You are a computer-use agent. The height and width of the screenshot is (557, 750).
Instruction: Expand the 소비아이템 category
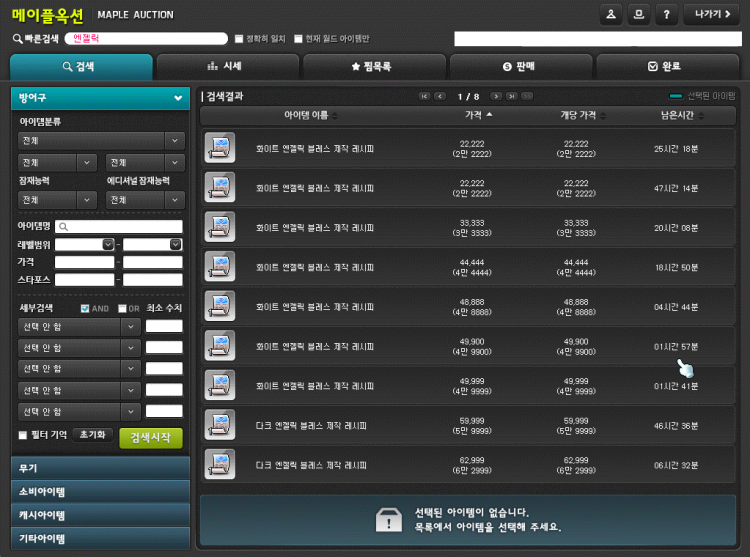point(100,491)
